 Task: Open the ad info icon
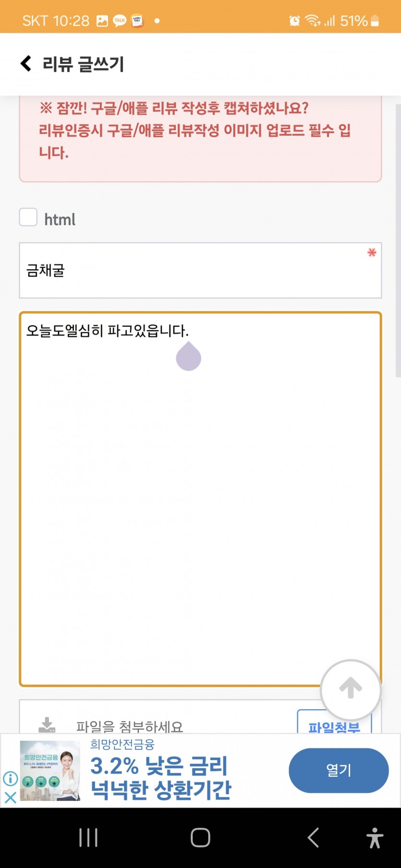click(x=10, y=778)
